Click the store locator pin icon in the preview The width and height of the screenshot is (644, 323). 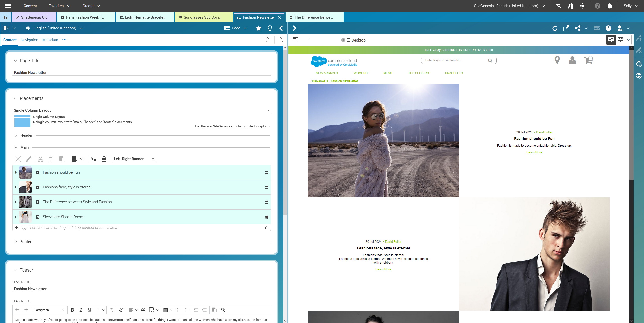557,60
